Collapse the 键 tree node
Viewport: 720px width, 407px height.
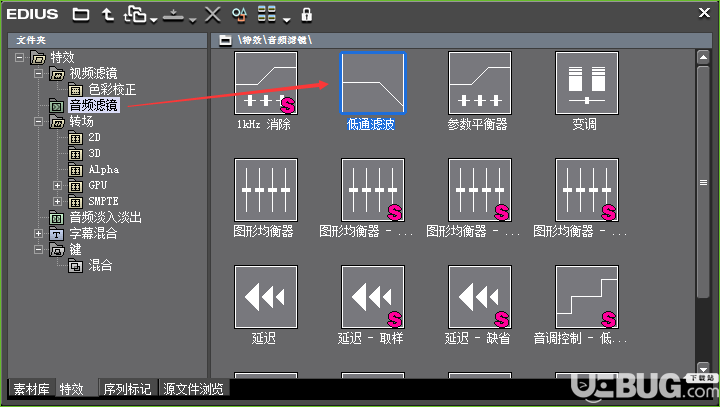pyautogui.click(x=39, y=249)
